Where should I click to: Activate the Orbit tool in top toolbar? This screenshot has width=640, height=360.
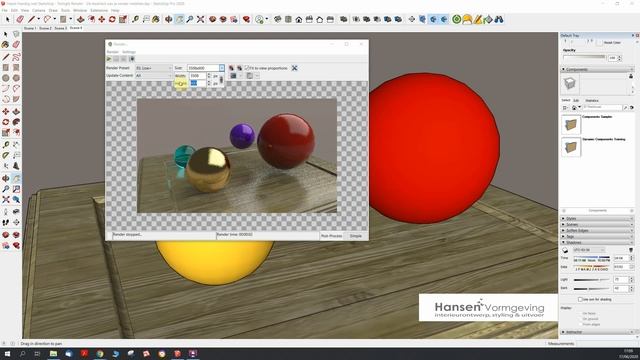click(169, 19)
